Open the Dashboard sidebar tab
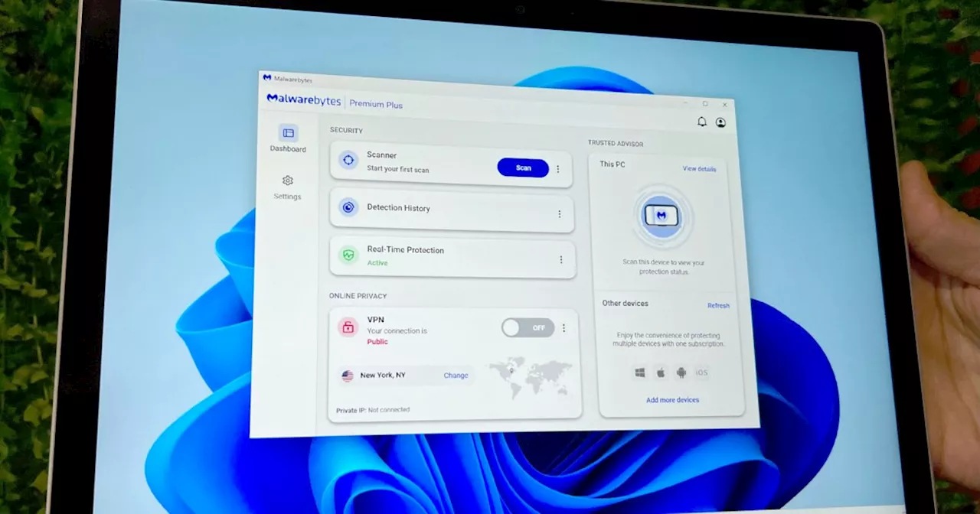Viewport: 980px width, 514px height. pos(288,138)
